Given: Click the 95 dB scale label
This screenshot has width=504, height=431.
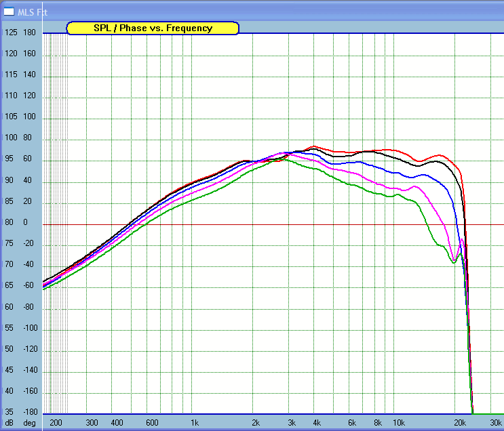Looking at the screenshot, I should point(9,159).
